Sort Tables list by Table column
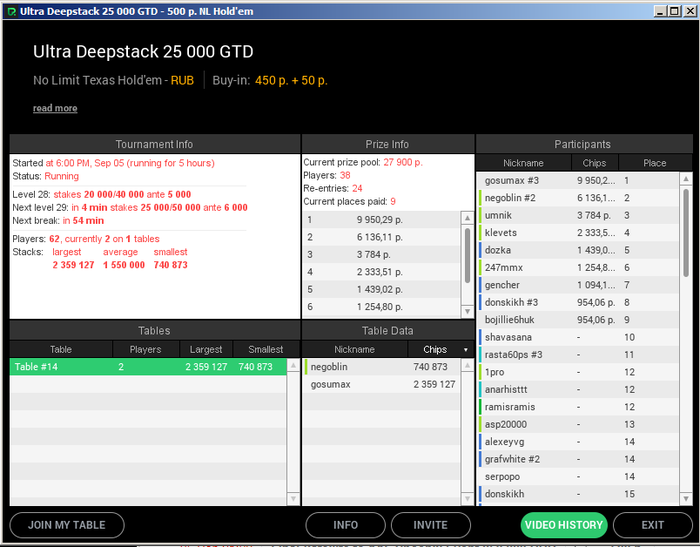This screenshot has width=700, height=547. point(61,349)
